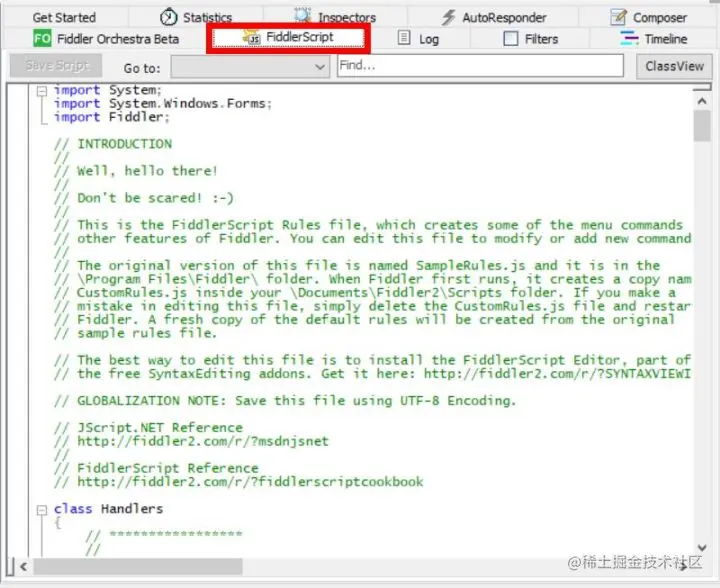The image size is (720, 588).
Task: Click the SYNTAXVIEWI URL comment line
Action: tap(372, 374)
